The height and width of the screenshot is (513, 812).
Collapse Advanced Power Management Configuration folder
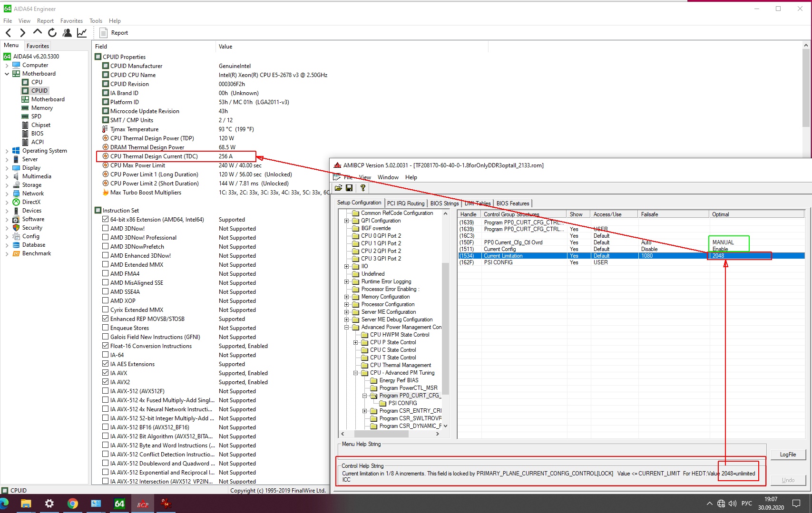pos(347,327)
